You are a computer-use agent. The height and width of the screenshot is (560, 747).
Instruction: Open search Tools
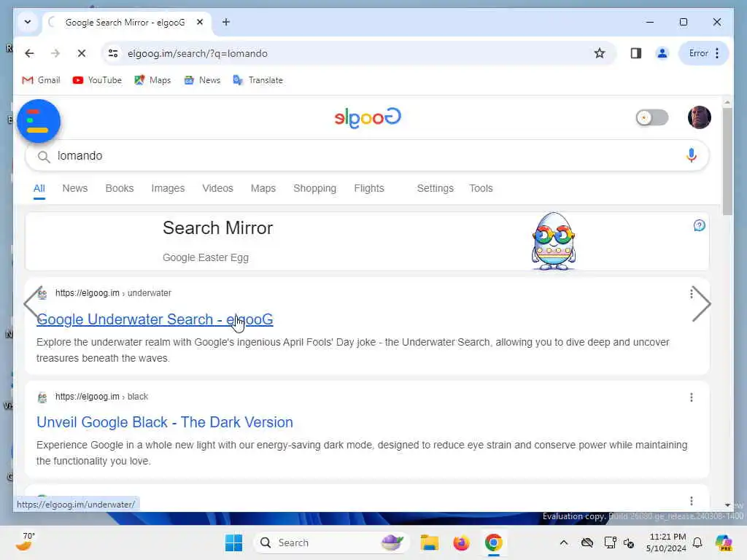coord(481,189)
